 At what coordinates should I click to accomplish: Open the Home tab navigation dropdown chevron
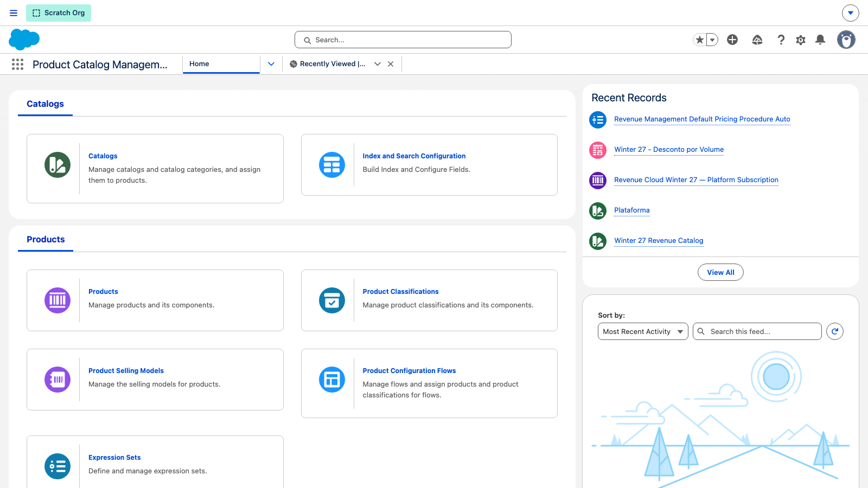pos(271,64)
